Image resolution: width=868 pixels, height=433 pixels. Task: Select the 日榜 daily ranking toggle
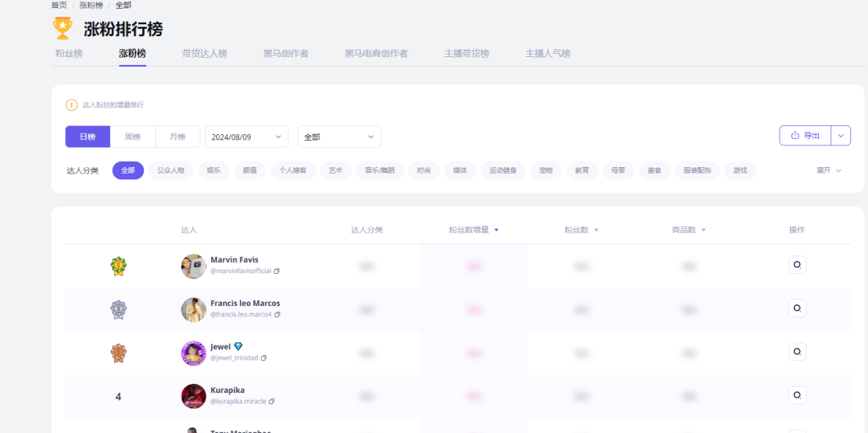(88, 137)
